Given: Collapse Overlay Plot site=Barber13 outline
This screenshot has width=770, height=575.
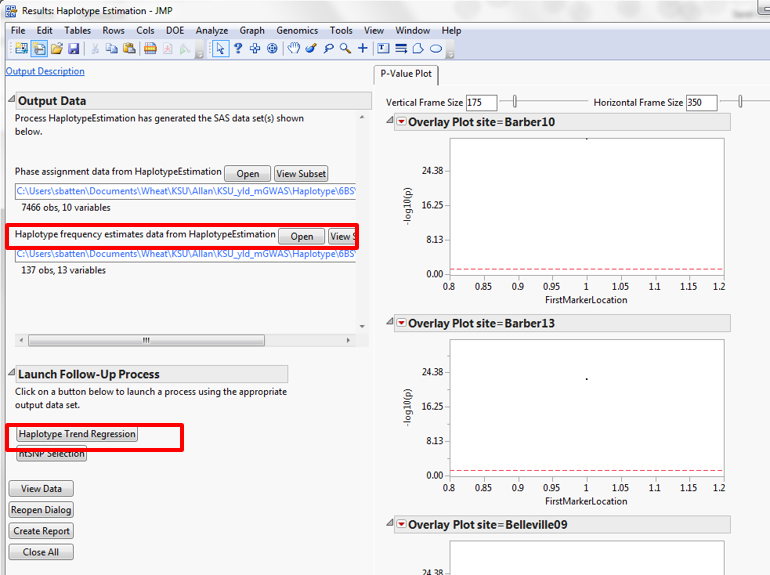Looking at the screenshot, I should click(389, 321).
